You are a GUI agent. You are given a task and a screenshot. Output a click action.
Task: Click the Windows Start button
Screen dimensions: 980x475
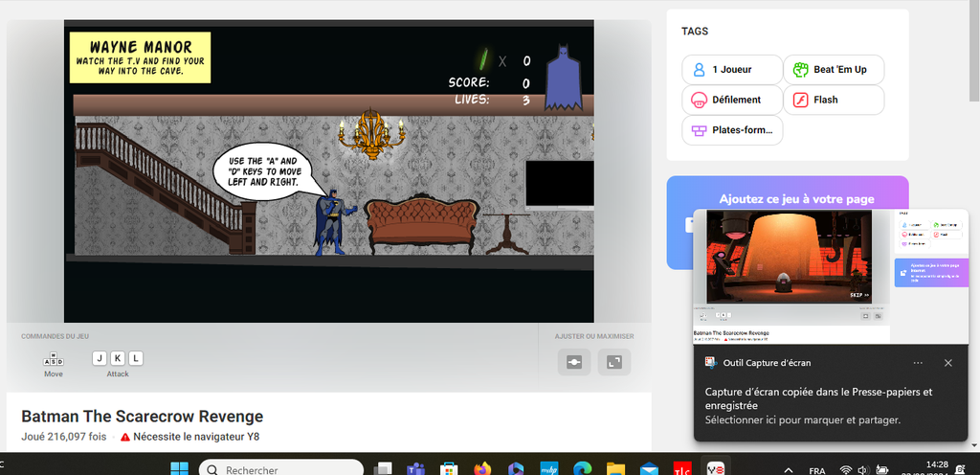(179, 469)
